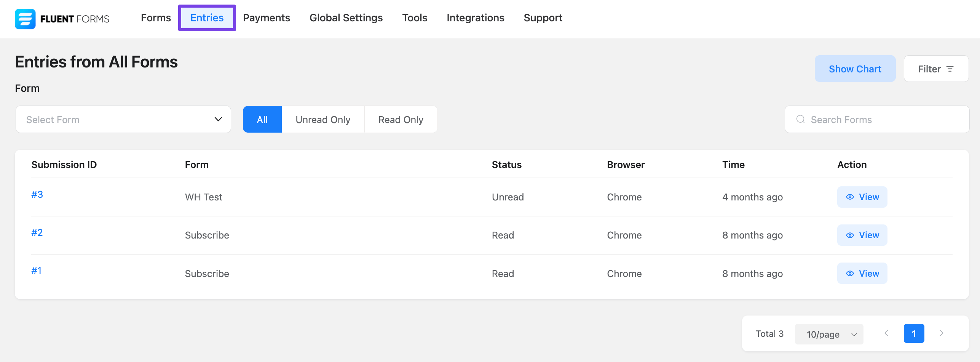This screenshot has height=362, width=980.
Task: Click the Show Chart button
Action: tap(855, 69)
